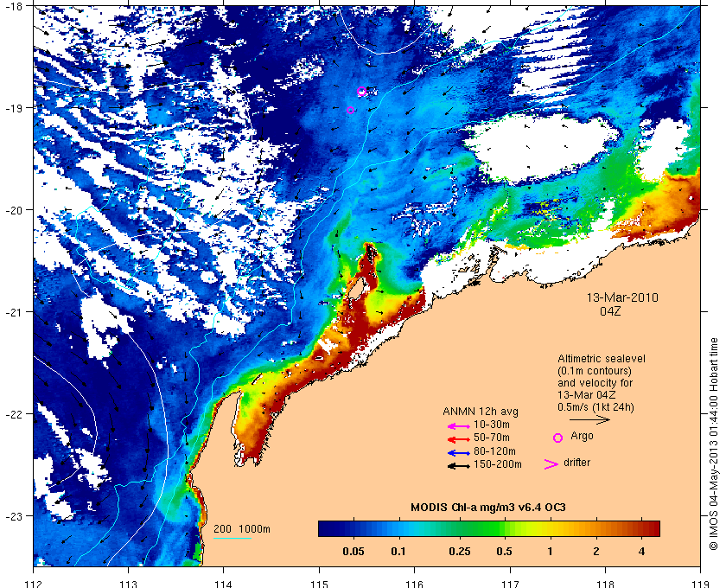
Task: Click the dark blue end of colorbar
Action: (x=324, y=528)
